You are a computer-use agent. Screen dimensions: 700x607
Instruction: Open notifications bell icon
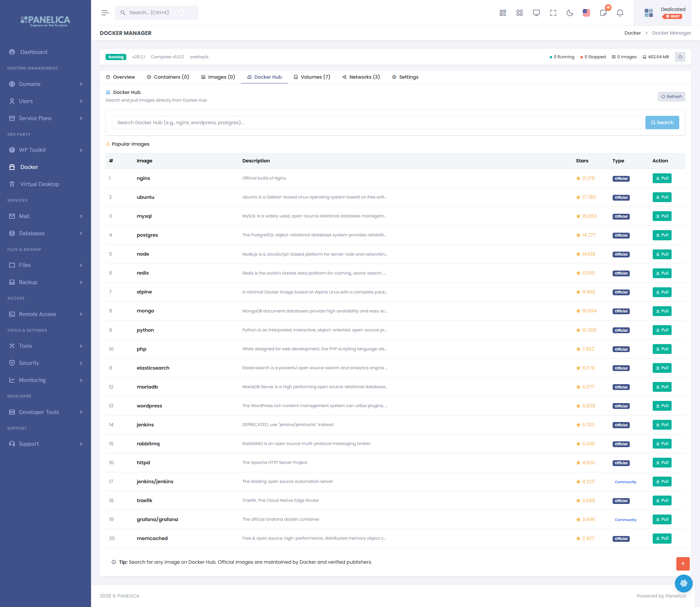[x=620, y=13]
